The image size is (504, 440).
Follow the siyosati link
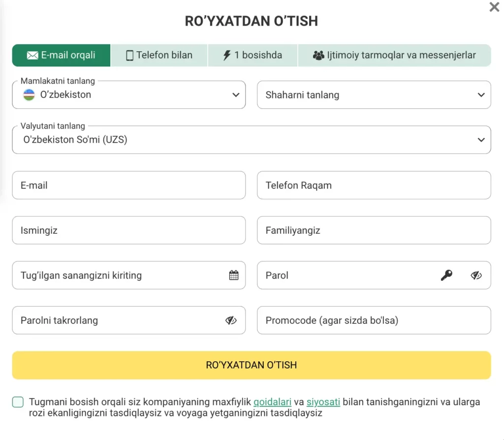pos(323,402)
